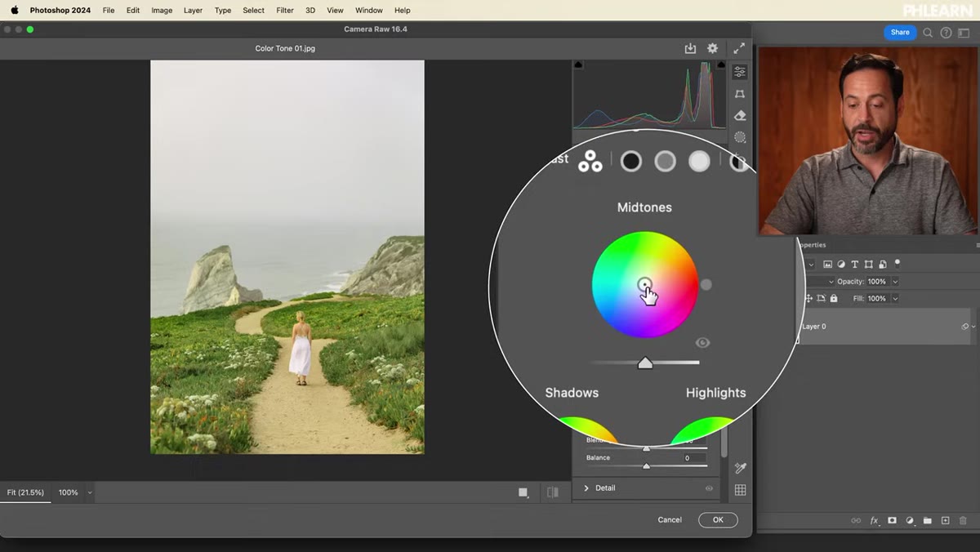Toggle Color Grading eye under Midtones wheel
The height and width of the screenshot is (552, 980).
(702, 343)
